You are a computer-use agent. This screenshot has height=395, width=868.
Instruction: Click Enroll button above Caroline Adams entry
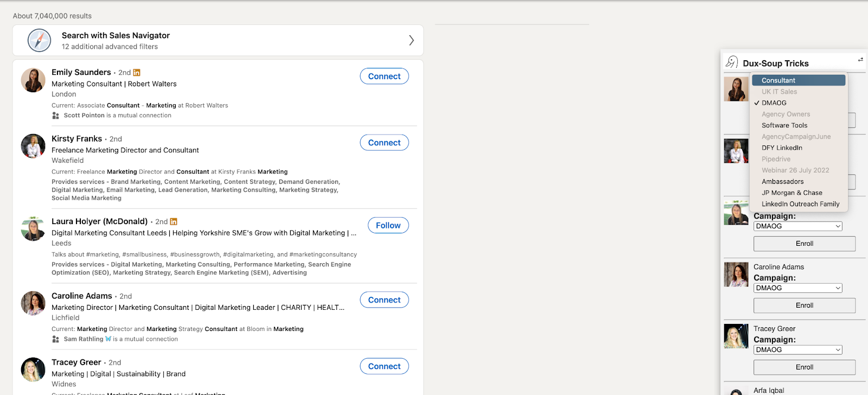coord(805,244)
